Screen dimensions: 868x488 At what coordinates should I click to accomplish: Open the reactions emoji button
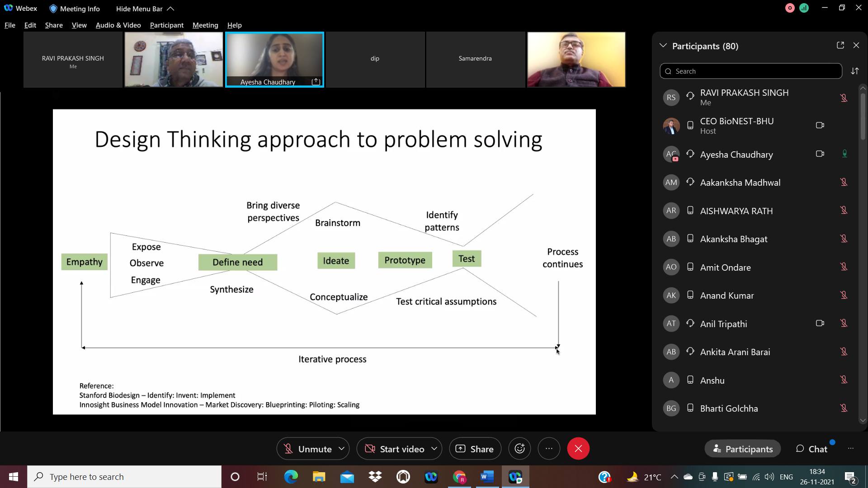[519, 449]
